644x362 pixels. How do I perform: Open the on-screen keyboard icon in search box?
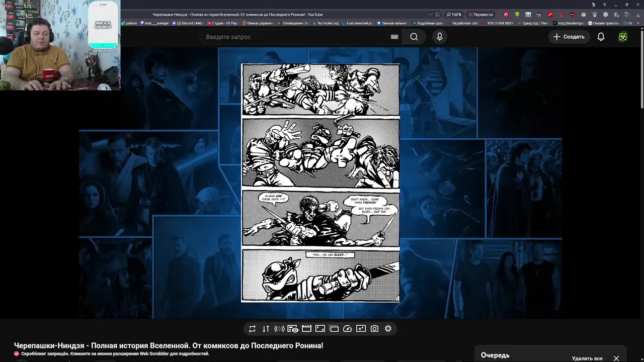[x=394, y=37]
